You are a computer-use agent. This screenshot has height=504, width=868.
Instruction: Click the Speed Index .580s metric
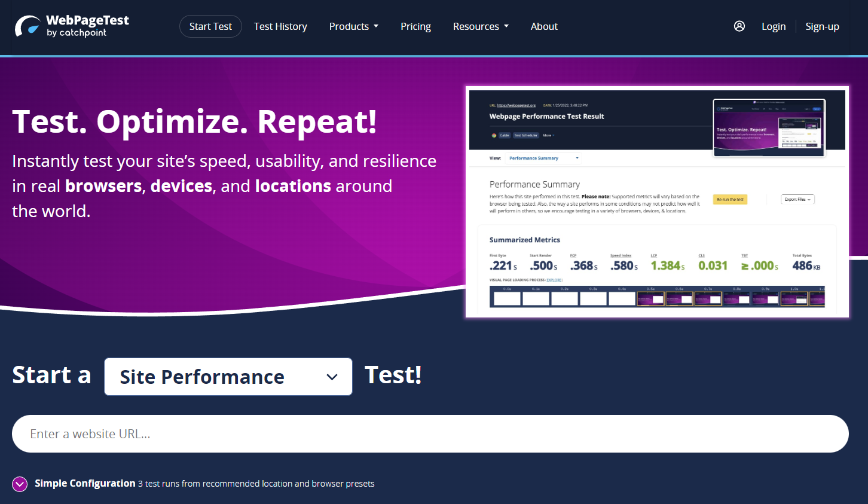click(624, 264)
